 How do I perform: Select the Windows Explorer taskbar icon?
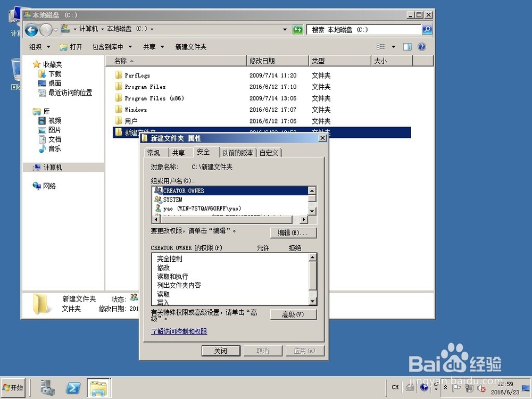[x=98, y=387]
